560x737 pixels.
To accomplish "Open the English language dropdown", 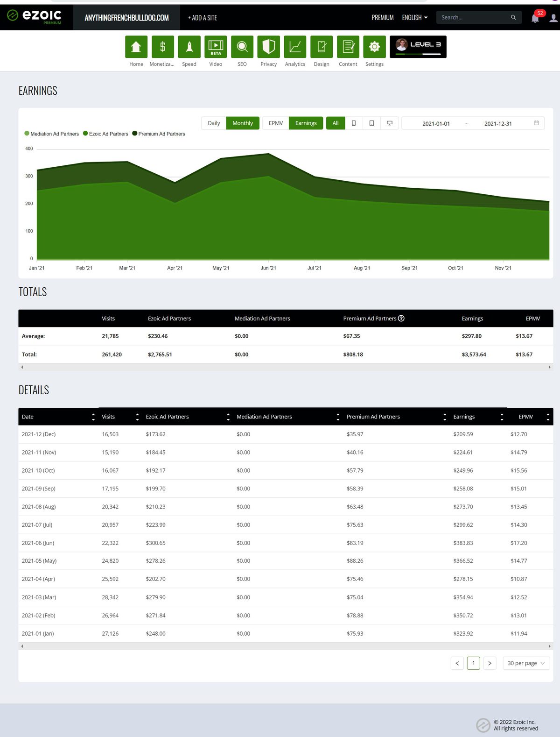I will click(415, 17).
